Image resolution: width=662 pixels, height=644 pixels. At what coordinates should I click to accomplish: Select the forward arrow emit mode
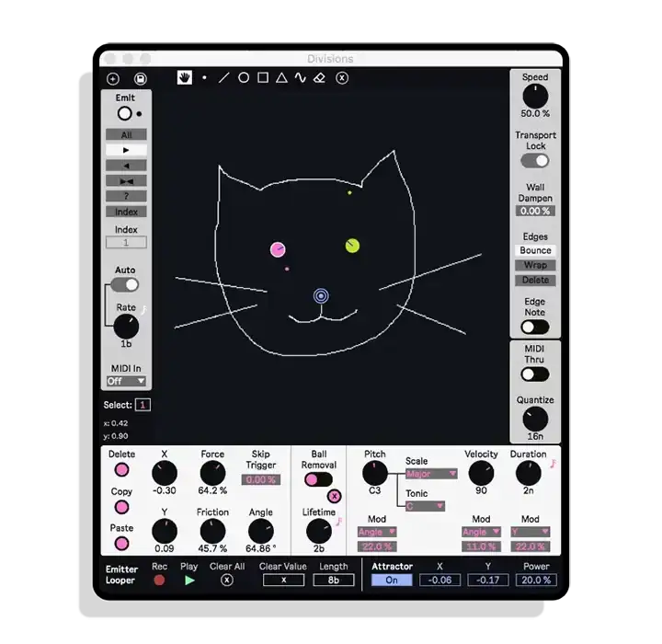coord(126,150)
